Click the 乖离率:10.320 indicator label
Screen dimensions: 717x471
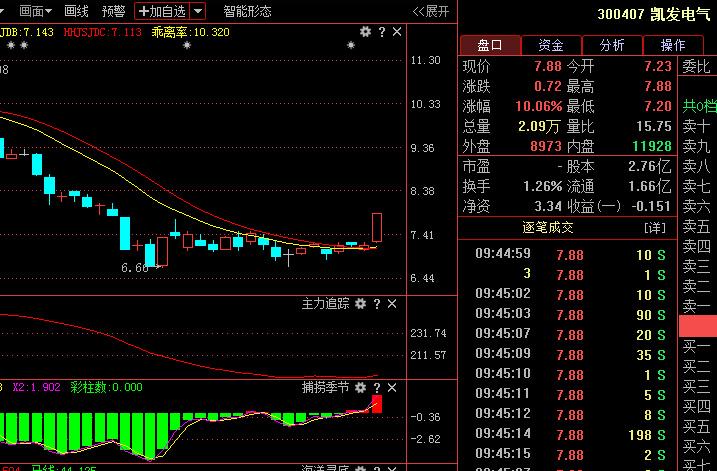tap(190, 32)
